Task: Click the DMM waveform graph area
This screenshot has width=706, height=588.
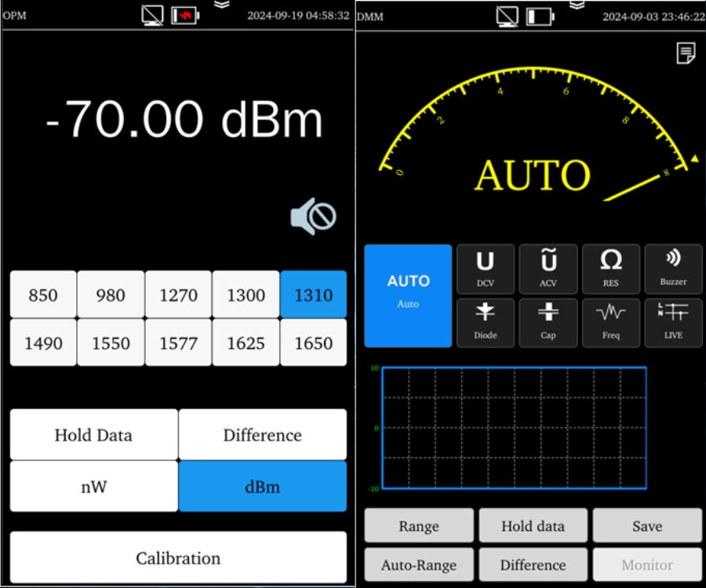Action: pyautogui.click(x=514, y=428)
